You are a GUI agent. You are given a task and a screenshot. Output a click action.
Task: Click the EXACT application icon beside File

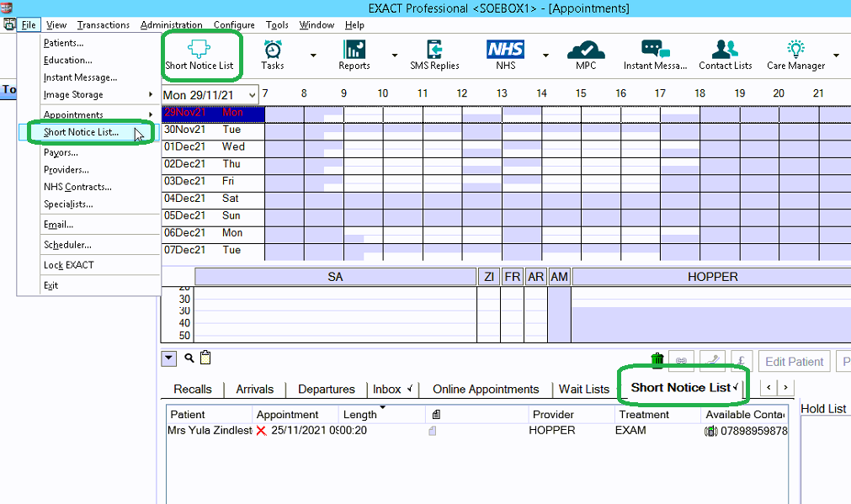pyautogui.click(x=8, y=24)
